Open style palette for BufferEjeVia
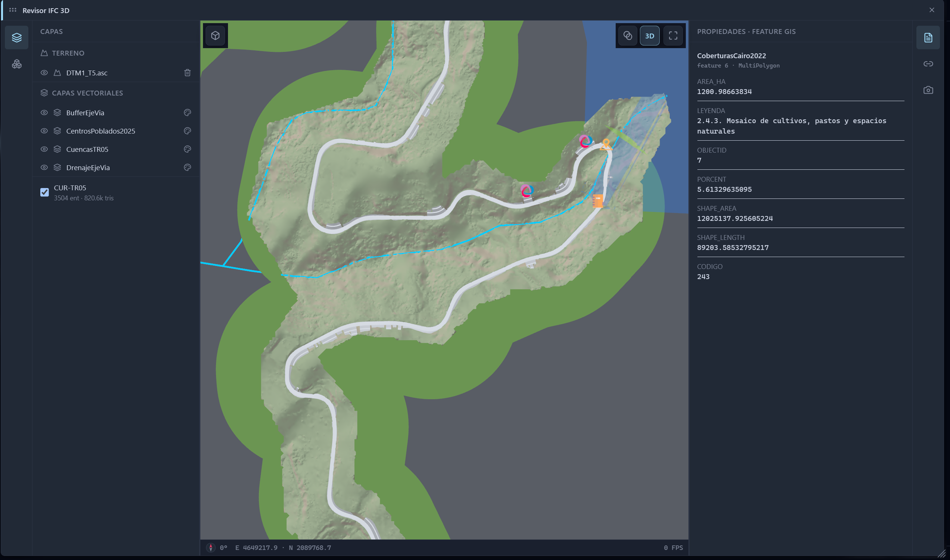 (188, 112)
